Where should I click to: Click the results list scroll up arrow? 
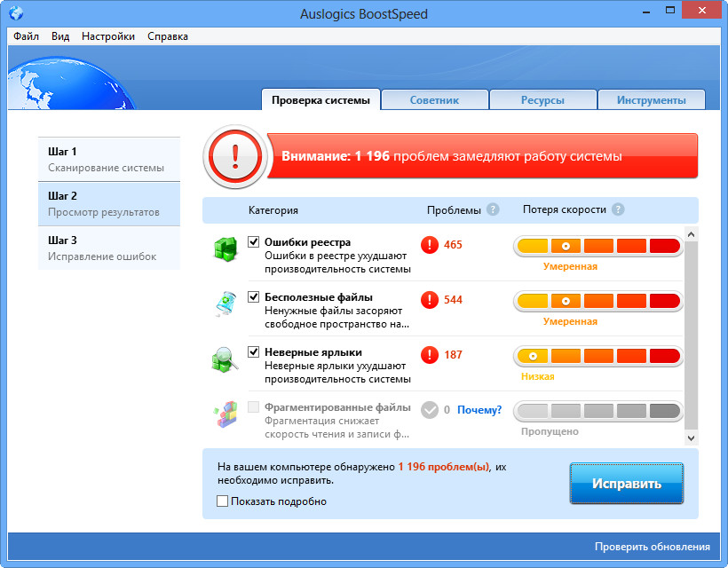691,234
